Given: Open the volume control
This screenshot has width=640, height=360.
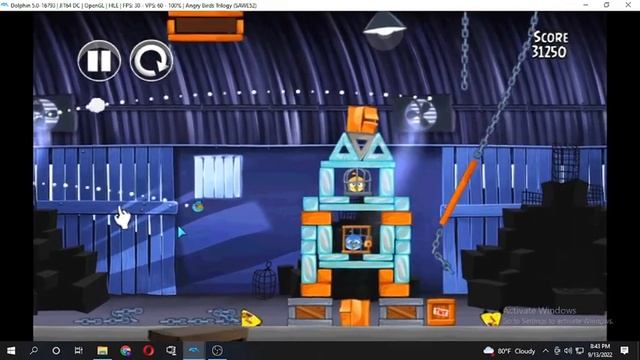Looking at the screenshot, I should pyautogui.click(x=568, y=351).
